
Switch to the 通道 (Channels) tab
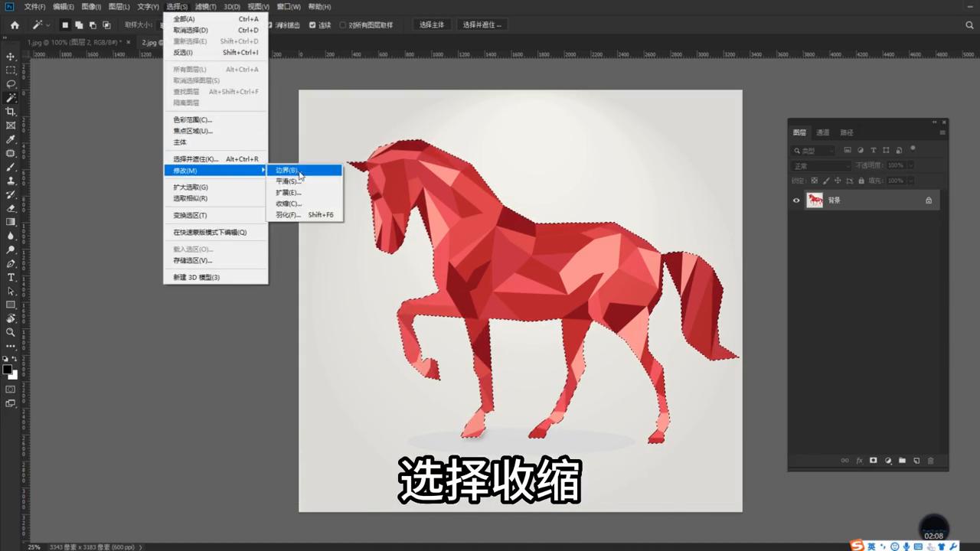(x=822, y=132)
